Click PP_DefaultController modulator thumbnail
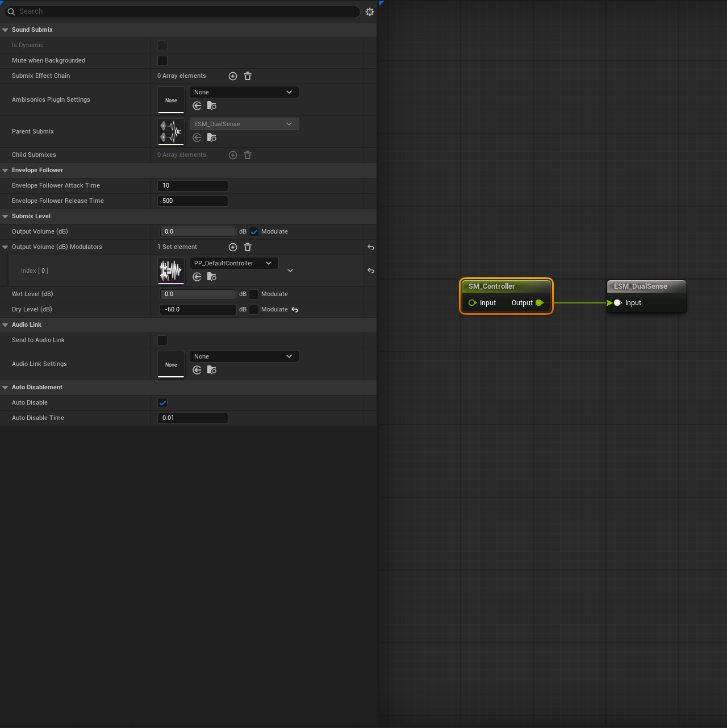This screenshot has height=728, width=727. click(171, 271)
